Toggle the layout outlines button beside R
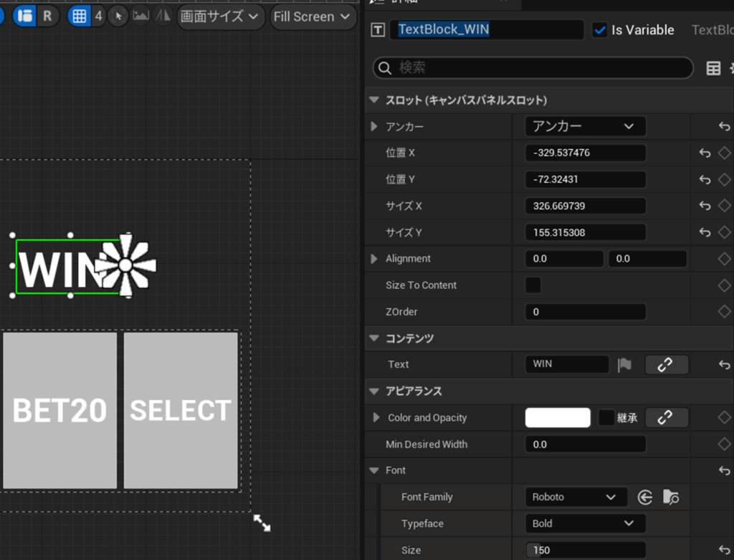 pyautogui.click(x=25, y=16)
